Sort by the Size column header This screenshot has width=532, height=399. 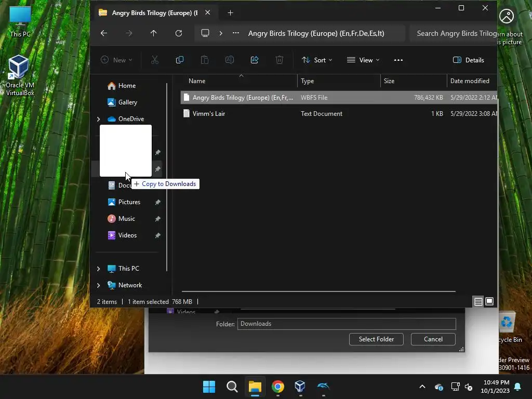(x=389, y=81)
